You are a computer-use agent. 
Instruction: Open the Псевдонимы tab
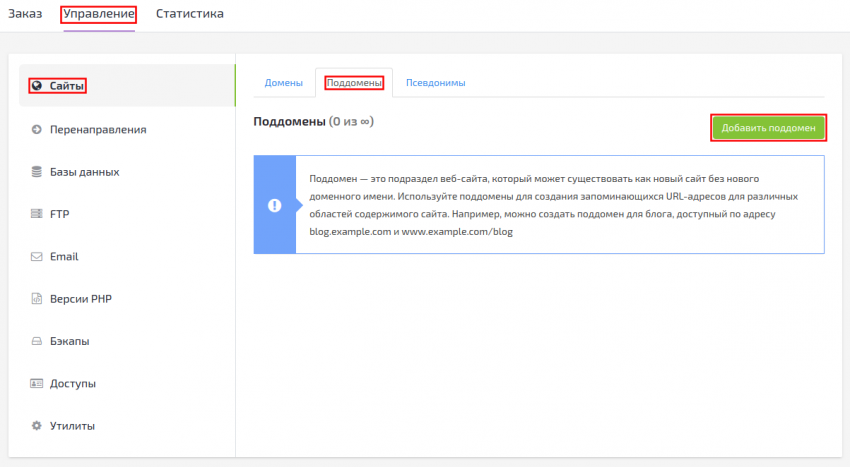[x=435, y=83]
